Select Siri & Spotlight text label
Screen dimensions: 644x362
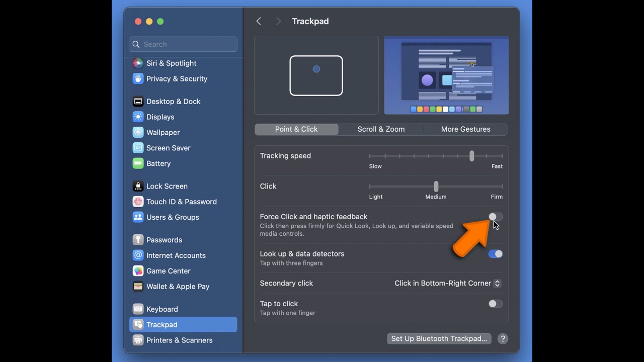coord(172,63)
